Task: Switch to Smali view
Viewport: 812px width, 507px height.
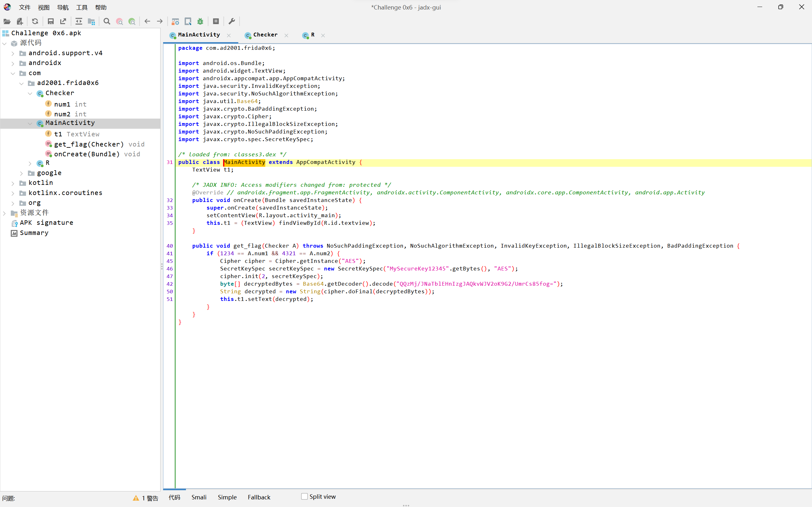Action: tap(199, 497)
